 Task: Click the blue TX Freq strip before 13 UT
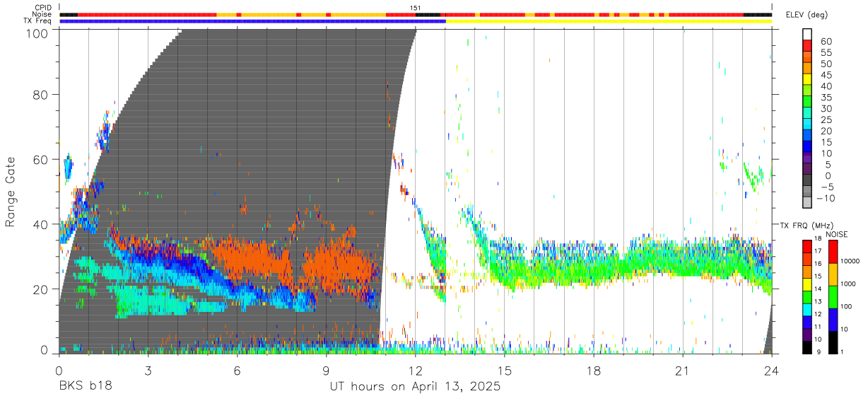(x=252, y=21)
